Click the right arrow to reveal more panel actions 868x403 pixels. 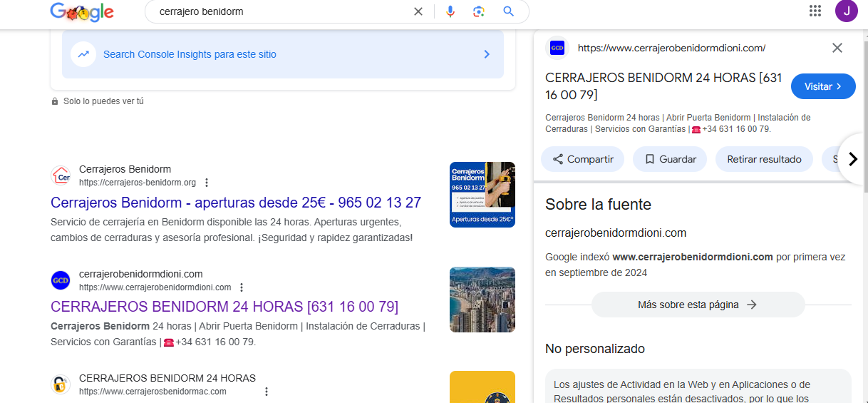click(853, 159)
